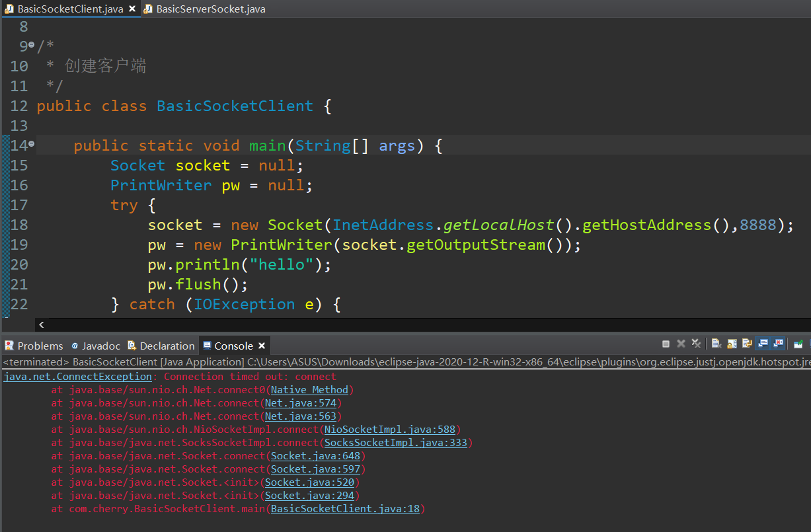Click editor horizontal scrollbar left arrow

tap(42, 324)
